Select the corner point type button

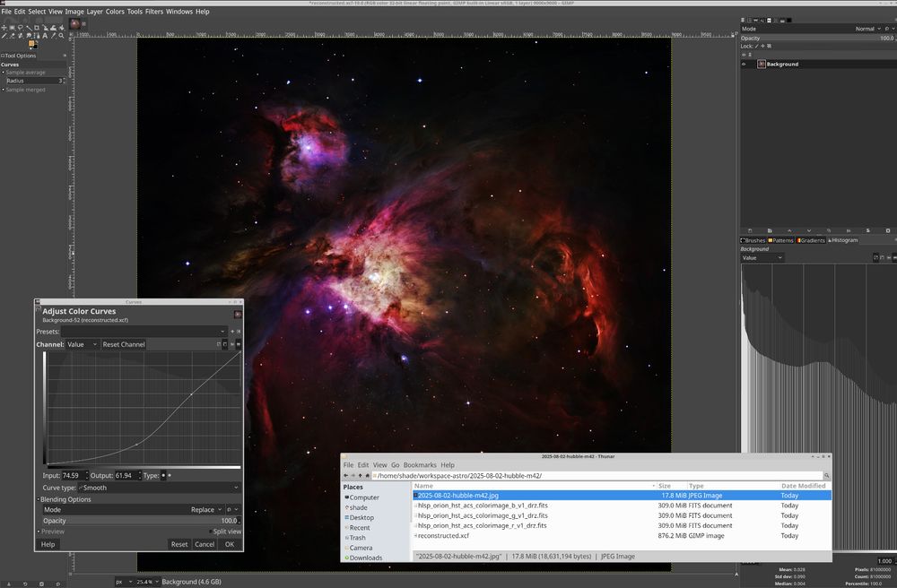point(170,475)
